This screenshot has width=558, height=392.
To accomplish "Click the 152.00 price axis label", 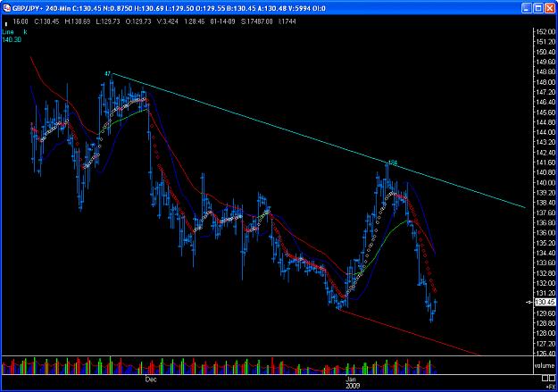I will point(546,31).
